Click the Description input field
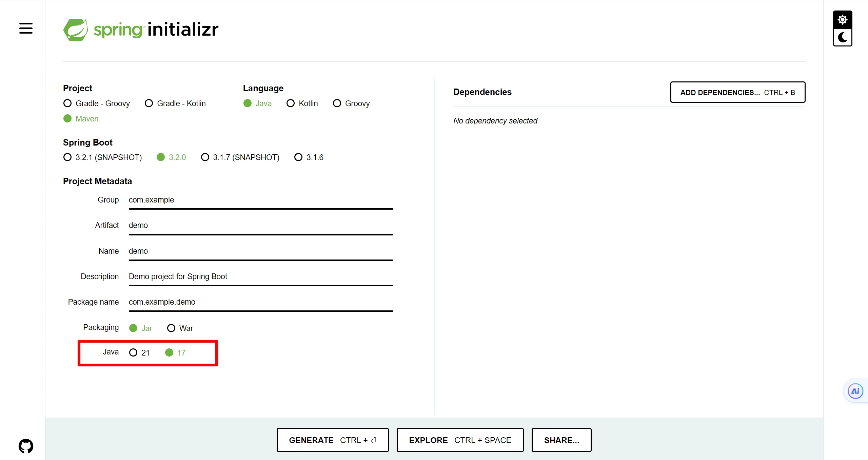 260,277
